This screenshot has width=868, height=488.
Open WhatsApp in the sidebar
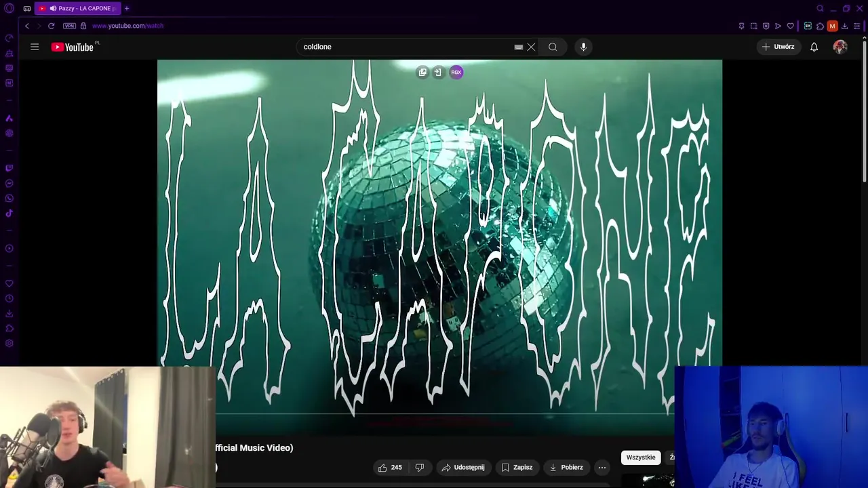[x=9, y=199]
